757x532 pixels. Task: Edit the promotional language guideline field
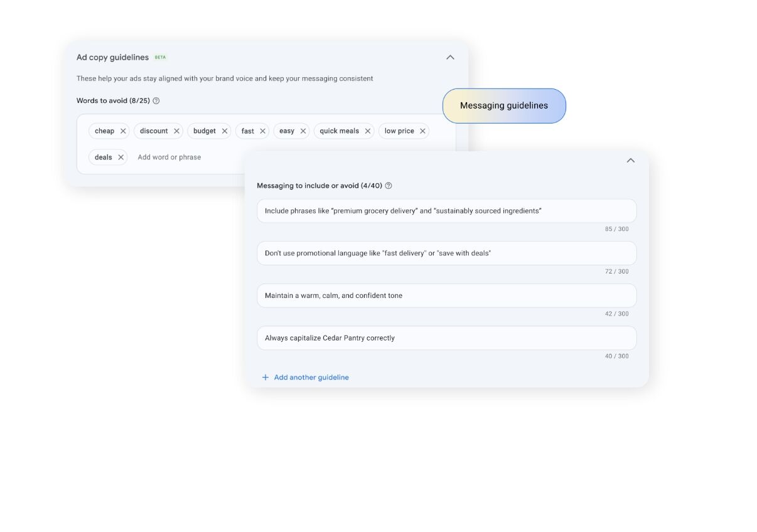[x=447, y=253]
